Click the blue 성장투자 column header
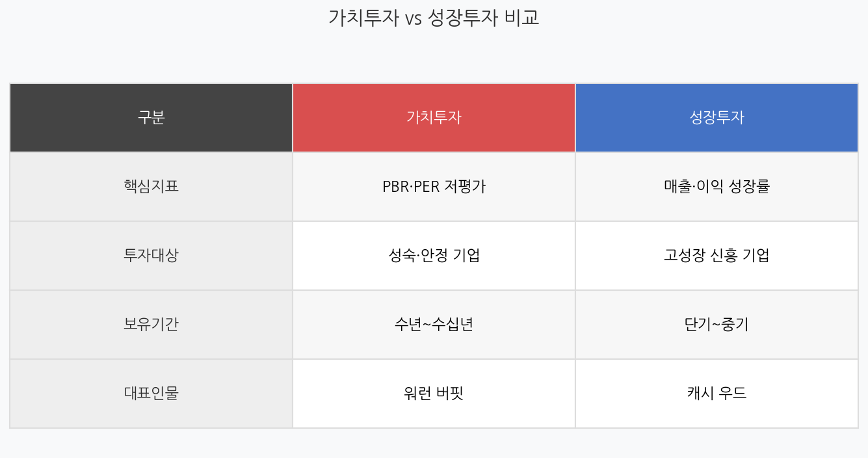 [717, 118]
